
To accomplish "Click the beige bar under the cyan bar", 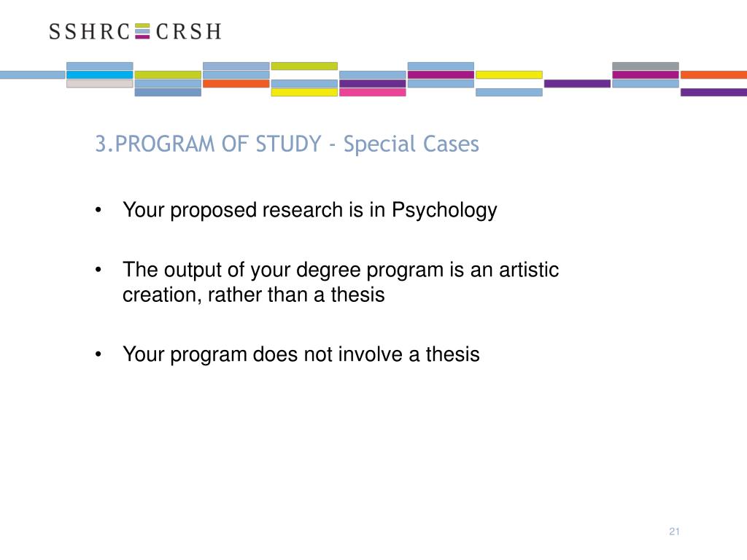I will (99, 84).
